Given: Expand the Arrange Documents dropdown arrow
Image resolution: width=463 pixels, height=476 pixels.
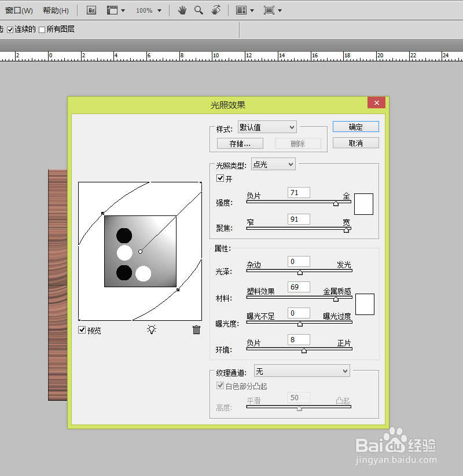Looking at the screenshot, I should pyautogui.click(x=252, y=10).
